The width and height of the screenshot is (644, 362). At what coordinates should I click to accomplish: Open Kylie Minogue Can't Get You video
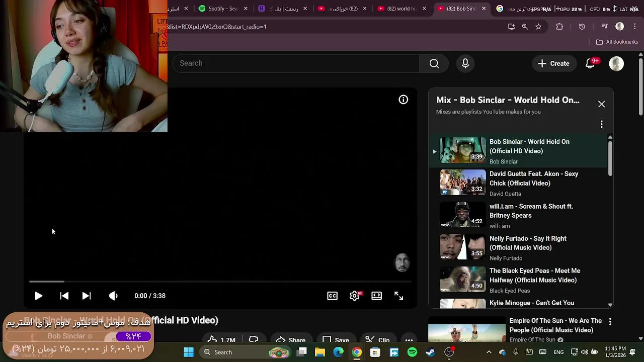[518, 303]
